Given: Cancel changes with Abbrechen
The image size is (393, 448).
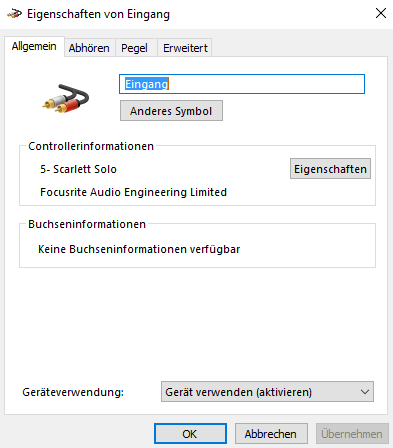Looking at the screenshot, I should (x=271, y=434).
